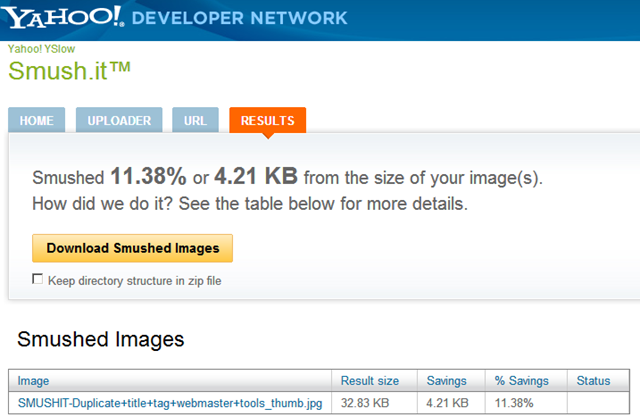Select the 32.83 KB result size cell

(374, 403)
